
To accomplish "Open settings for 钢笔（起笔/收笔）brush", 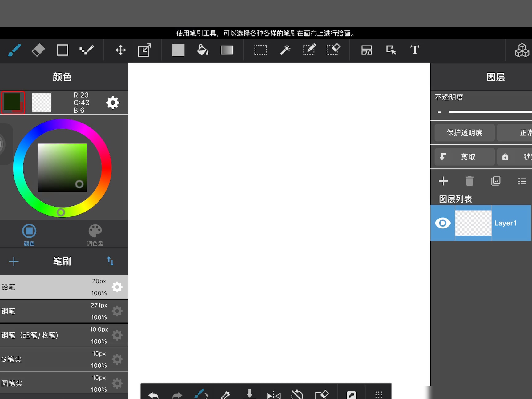I will [117, 335].
